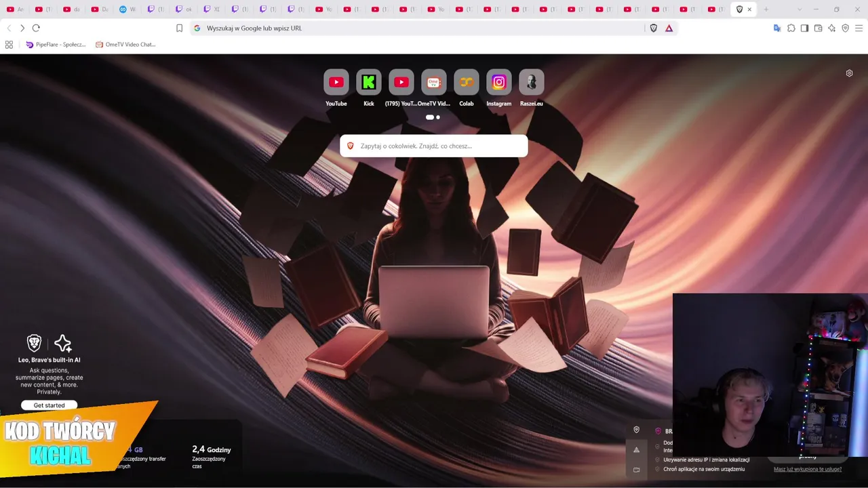
Task: Select the video camera icon in the bottom card
Action: coord(636,470)
